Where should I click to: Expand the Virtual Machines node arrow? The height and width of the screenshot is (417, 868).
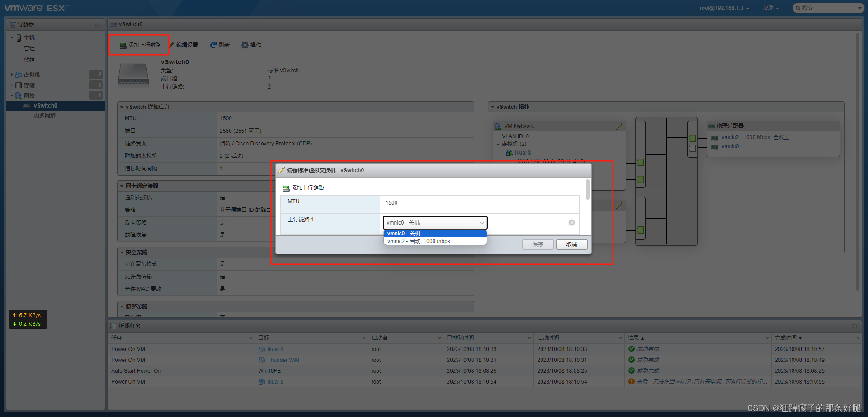[12, 75]
